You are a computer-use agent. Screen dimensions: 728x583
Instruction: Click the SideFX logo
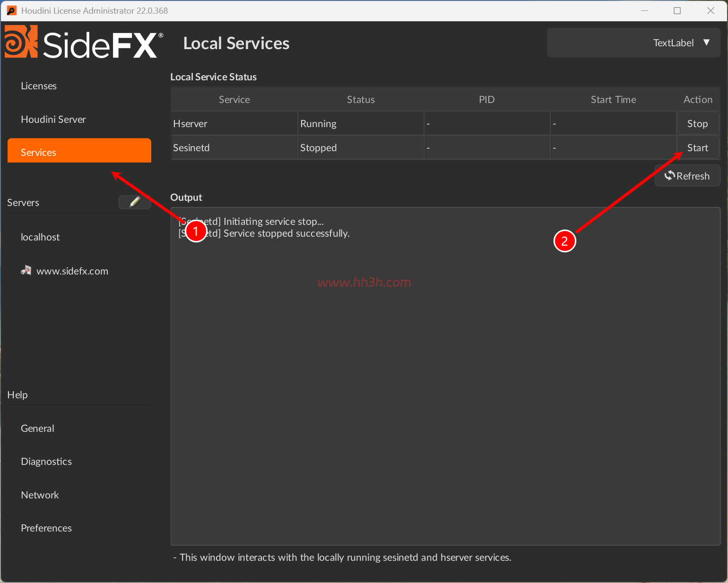coord(84,43)
